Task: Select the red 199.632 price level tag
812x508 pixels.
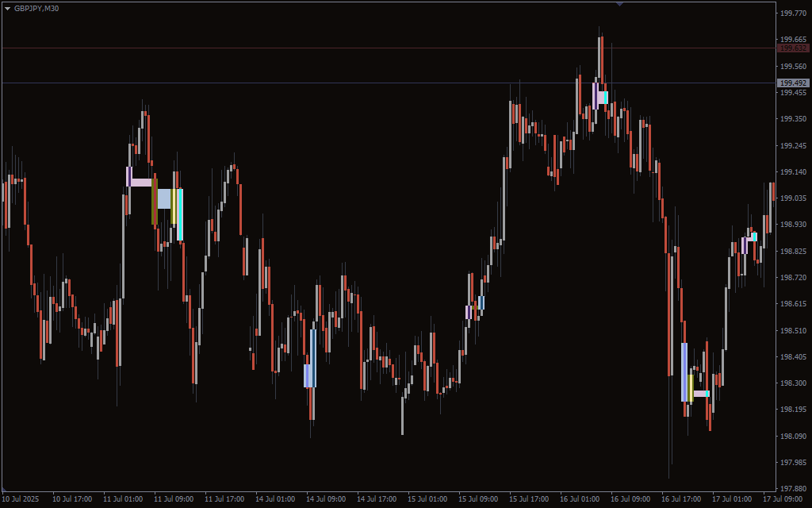Action: 792,48
